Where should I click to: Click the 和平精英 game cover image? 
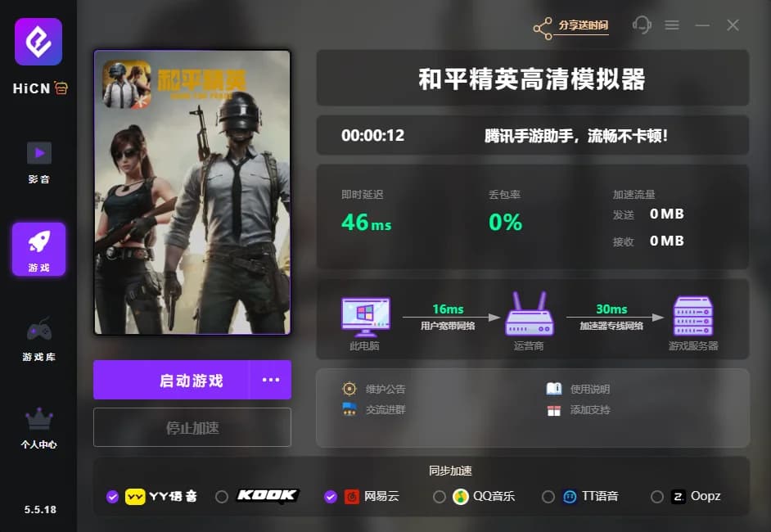click(x=192, y=192)
